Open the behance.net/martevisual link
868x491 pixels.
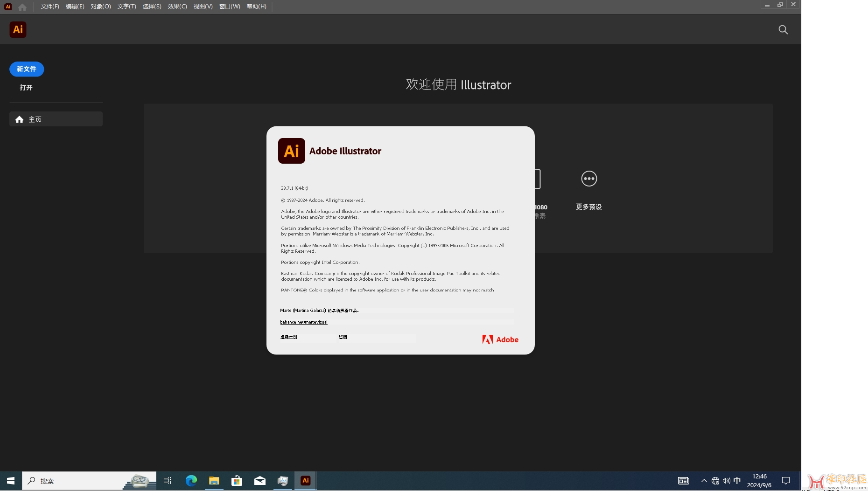304,322
